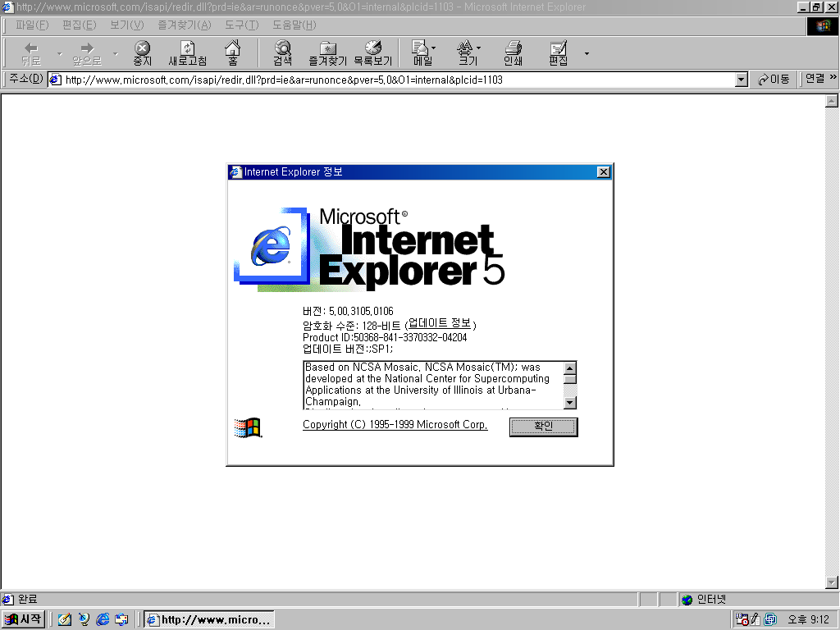Viewport: 840px width, 630px height.
Task: Click the 이동 go button
Action: (774, 80)
